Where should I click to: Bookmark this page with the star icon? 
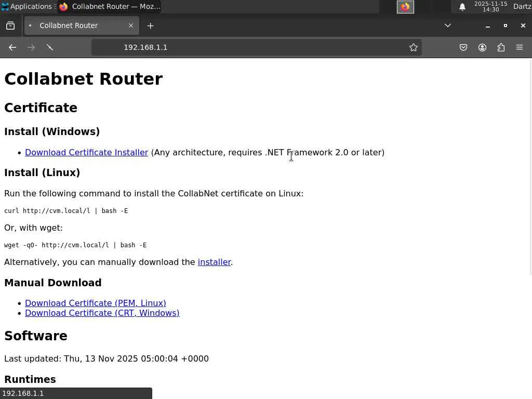[x=413, y=47]
